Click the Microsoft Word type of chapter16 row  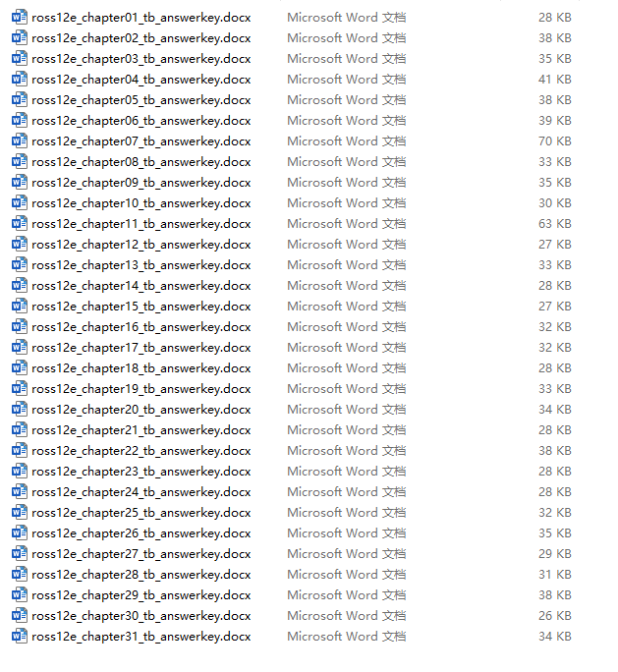click(x=346, y=327)
